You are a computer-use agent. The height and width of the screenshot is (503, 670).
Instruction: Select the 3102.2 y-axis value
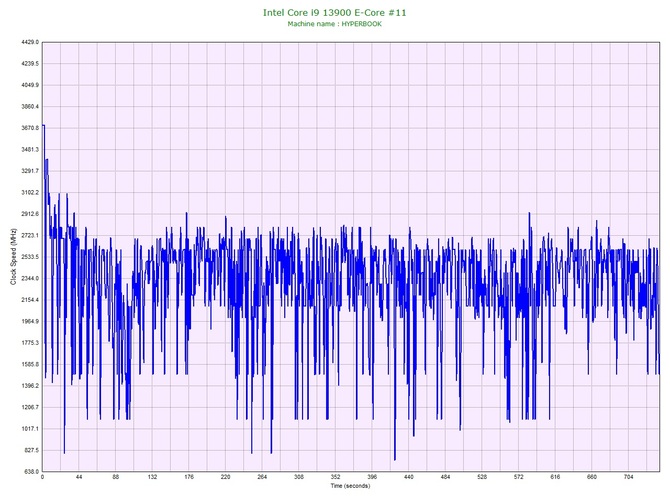(x=30, y=192)
